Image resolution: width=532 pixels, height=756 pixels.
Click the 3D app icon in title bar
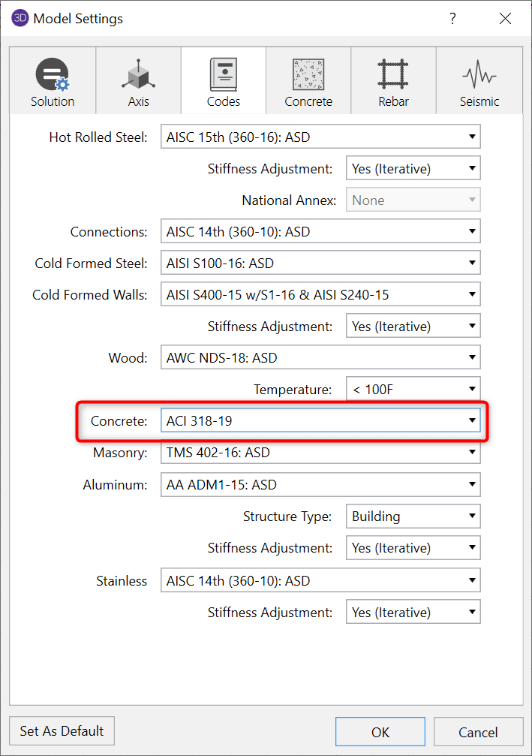pos(20,18)
